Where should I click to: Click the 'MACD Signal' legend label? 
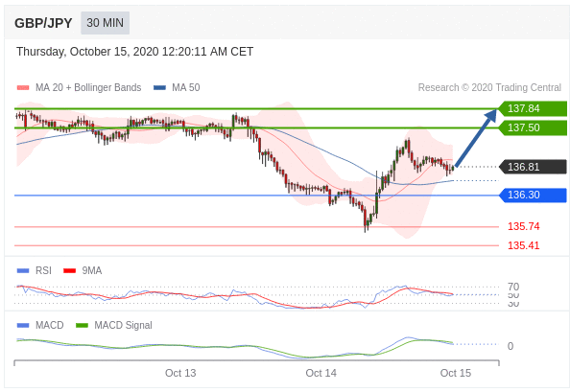123,325
